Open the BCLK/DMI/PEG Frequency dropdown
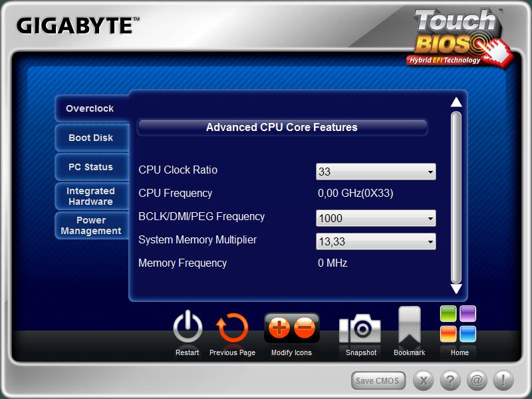 [x=376, y=218]
